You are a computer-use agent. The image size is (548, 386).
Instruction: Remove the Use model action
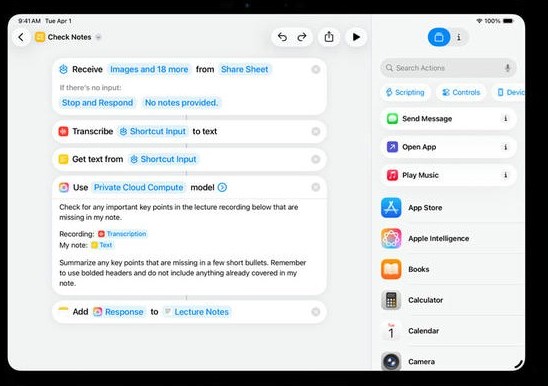(316, 187)
